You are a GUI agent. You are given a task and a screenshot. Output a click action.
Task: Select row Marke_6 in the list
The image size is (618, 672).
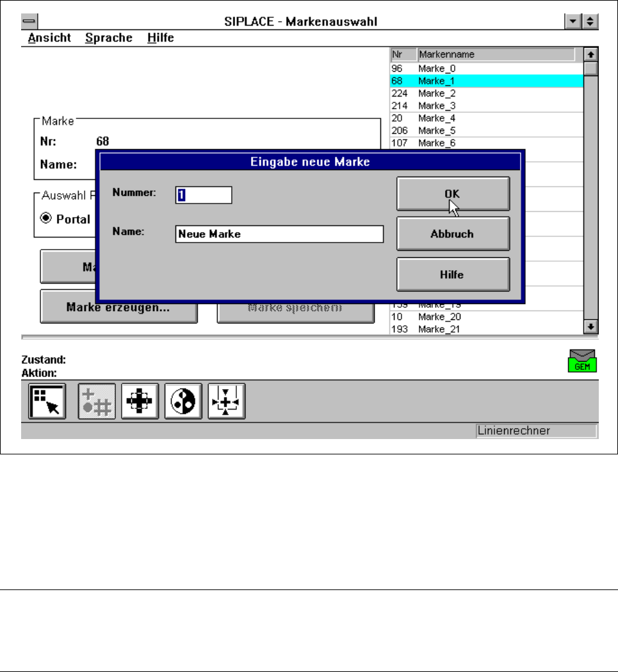pyautogui.click(x=486, y=143)
